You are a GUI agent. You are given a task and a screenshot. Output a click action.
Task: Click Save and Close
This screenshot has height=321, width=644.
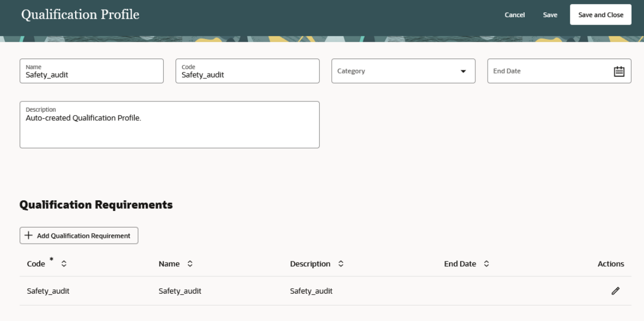coord(601,15)
